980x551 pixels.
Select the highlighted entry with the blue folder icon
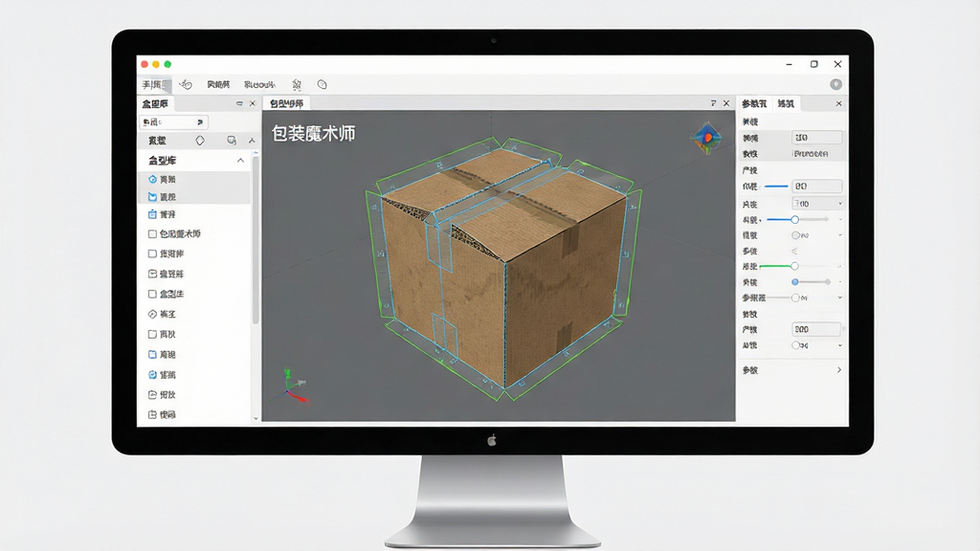coord(193,197)
